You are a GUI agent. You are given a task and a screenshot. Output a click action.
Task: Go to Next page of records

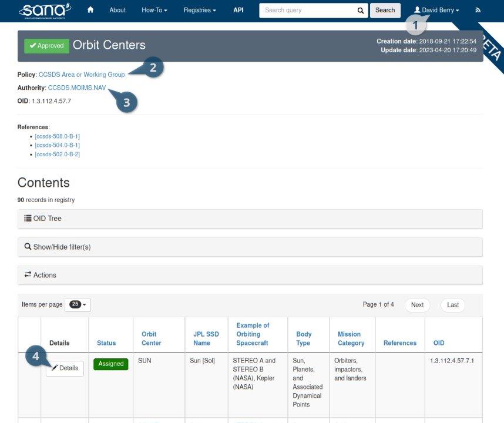pos(417,305)
